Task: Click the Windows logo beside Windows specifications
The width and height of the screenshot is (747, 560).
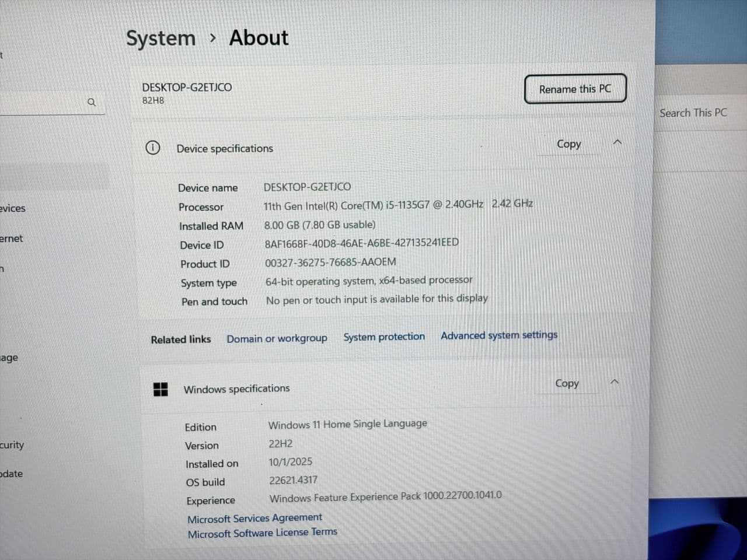Action: point(160,389)
